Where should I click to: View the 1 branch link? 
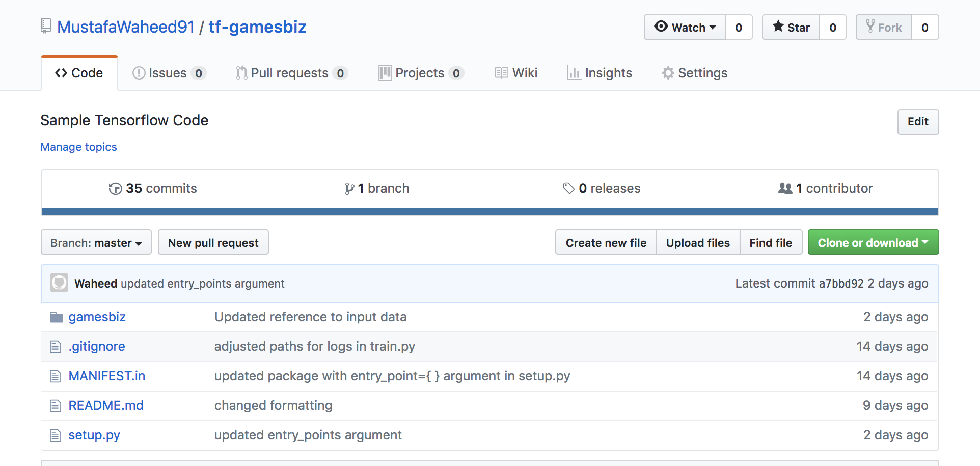(x=377, y=189)
